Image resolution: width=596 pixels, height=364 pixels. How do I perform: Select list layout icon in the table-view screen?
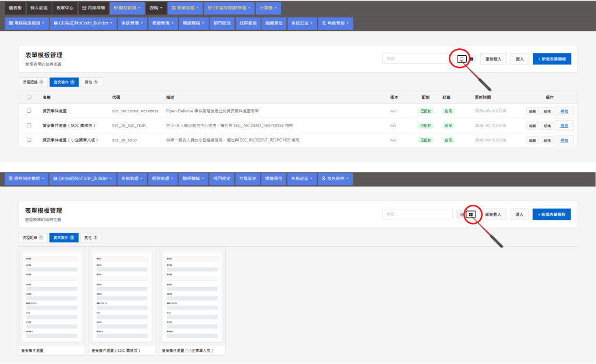coord(462,59)
